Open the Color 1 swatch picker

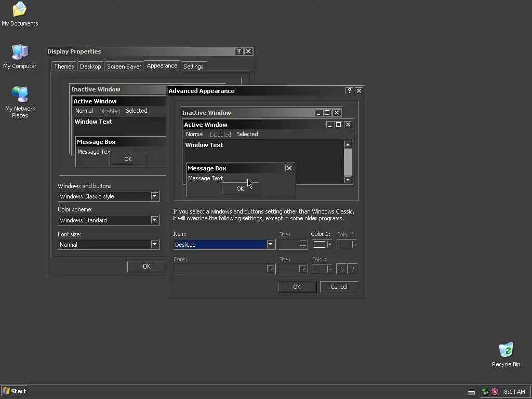coord(322,244)
